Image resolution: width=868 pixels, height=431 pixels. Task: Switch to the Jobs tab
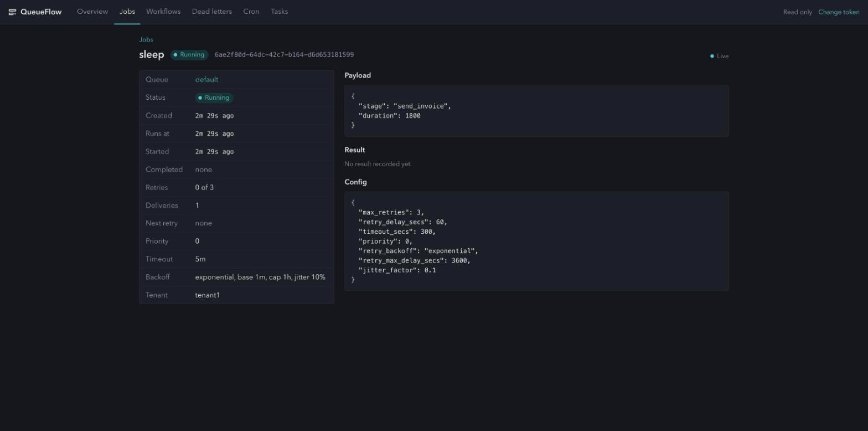point(127,12)
